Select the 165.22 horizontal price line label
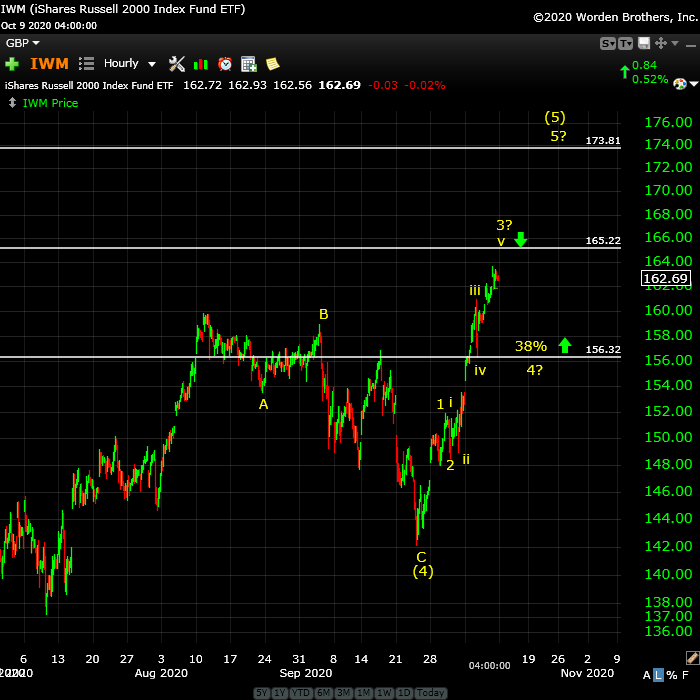The width and height of the screenshot is (700, 700). point(603,241)
